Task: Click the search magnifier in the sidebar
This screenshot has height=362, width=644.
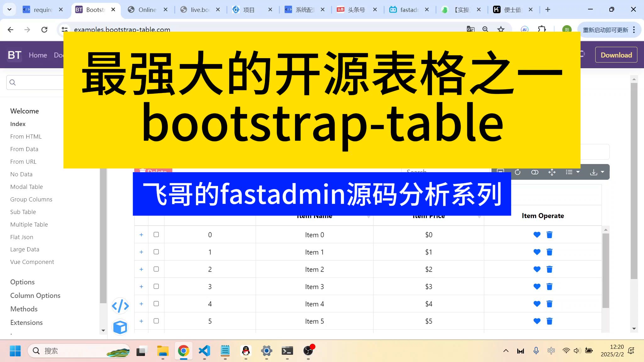Action: (x=13, y=82)
